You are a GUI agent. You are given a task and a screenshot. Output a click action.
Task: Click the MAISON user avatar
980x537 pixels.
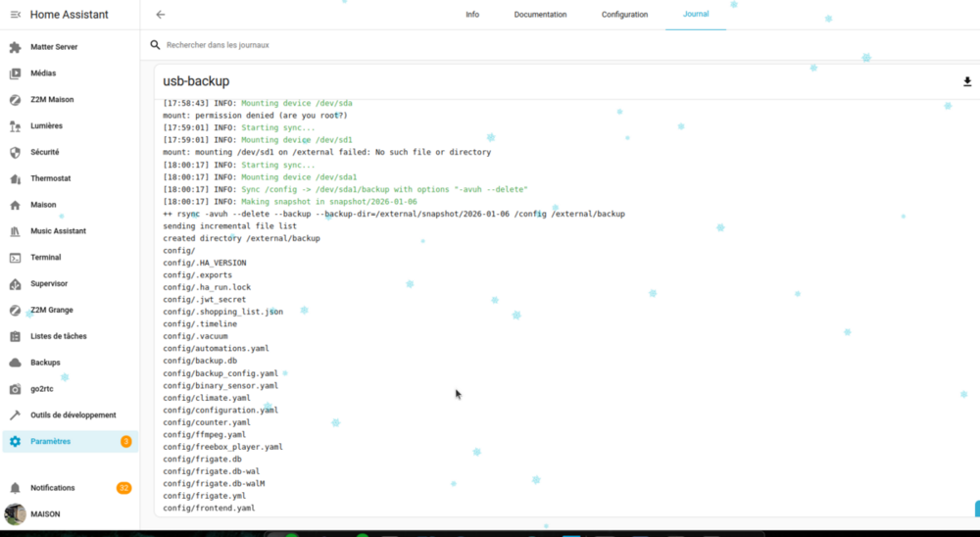click(15, 513)
